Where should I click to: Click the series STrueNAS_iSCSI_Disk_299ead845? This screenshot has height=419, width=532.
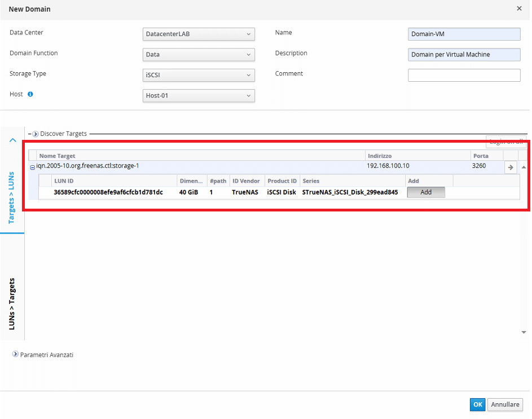(x=350, y=192)
